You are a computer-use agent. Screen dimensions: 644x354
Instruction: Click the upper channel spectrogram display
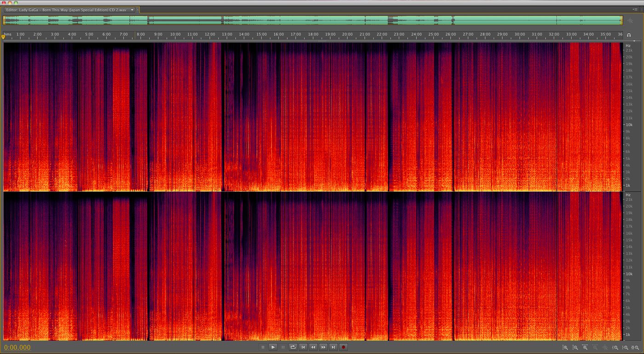coord(313,117)
